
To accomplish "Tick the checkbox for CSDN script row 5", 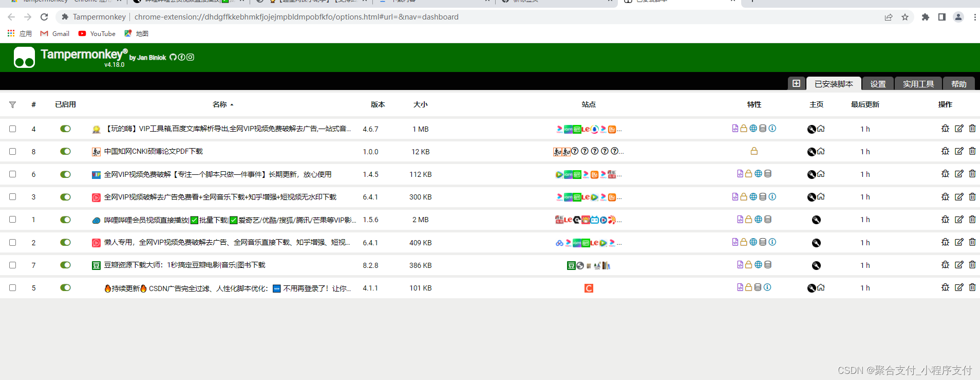I will (12, 287).
